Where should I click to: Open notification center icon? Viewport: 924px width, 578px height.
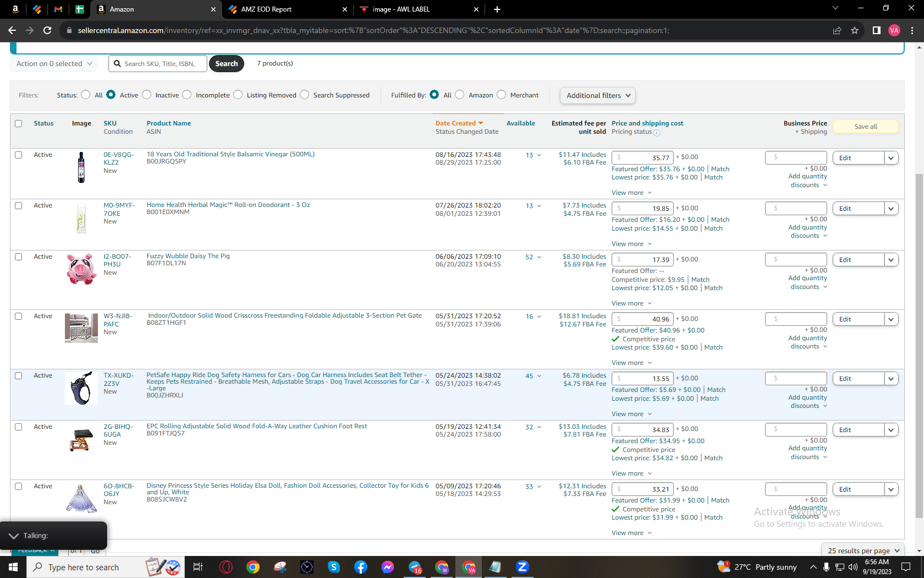coord(906,567)
